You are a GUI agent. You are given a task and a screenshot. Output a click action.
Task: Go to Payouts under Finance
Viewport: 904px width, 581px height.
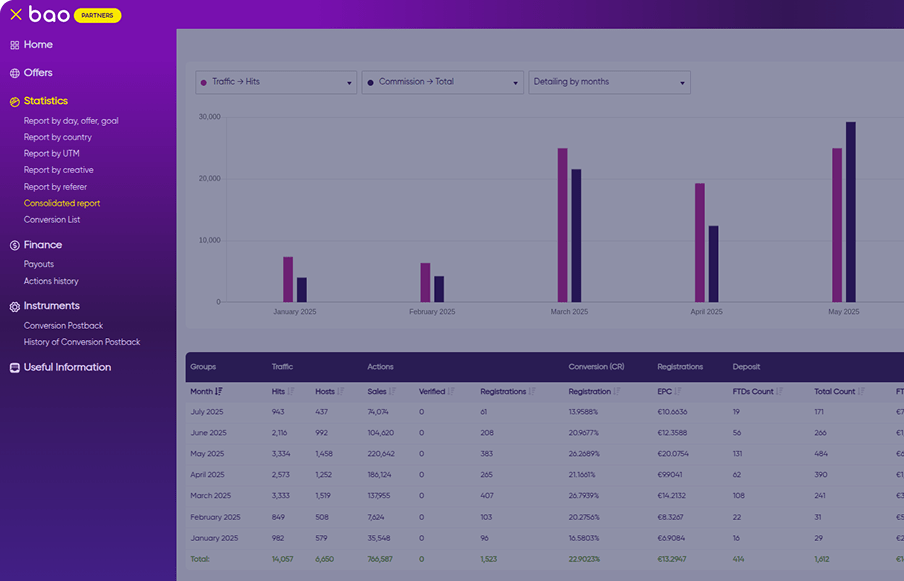coord(39,264)
